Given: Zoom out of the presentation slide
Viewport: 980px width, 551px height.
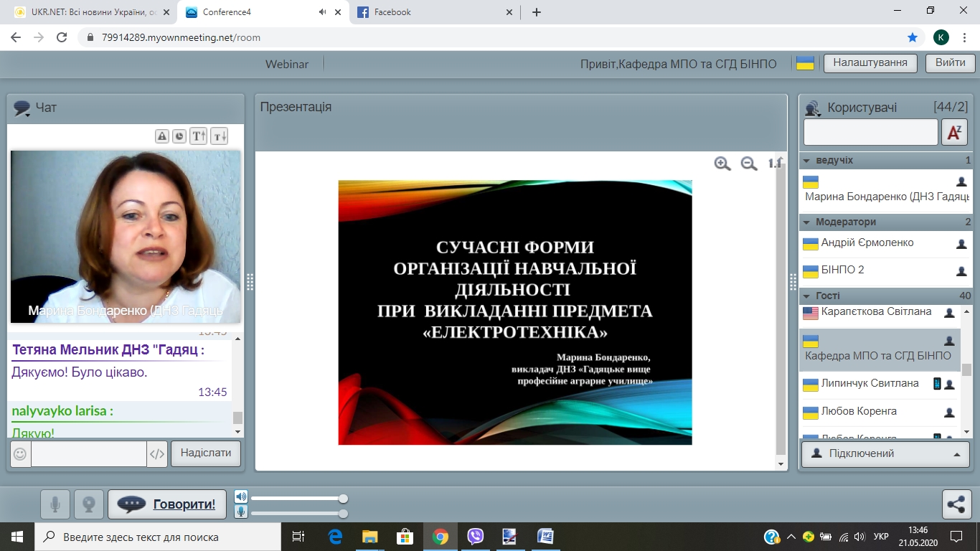Looking at the screenshot, I should pyautogui.click(x=749, y=164).
